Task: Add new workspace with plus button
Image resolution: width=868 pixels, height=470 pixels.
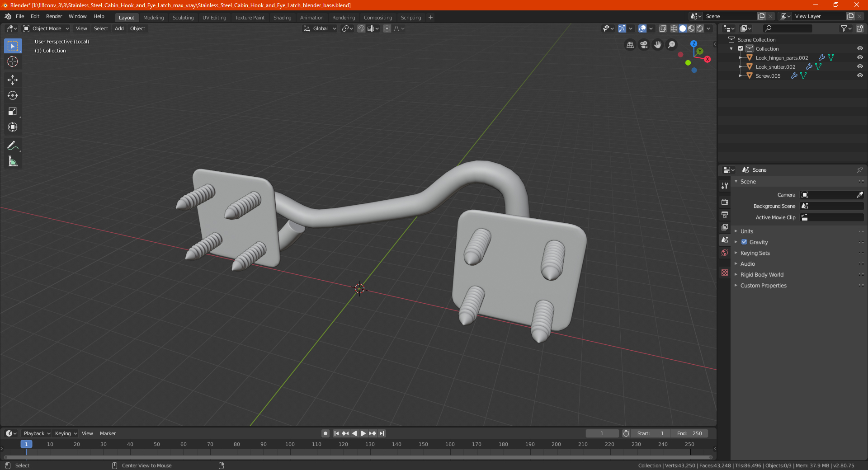Action: 430,18
